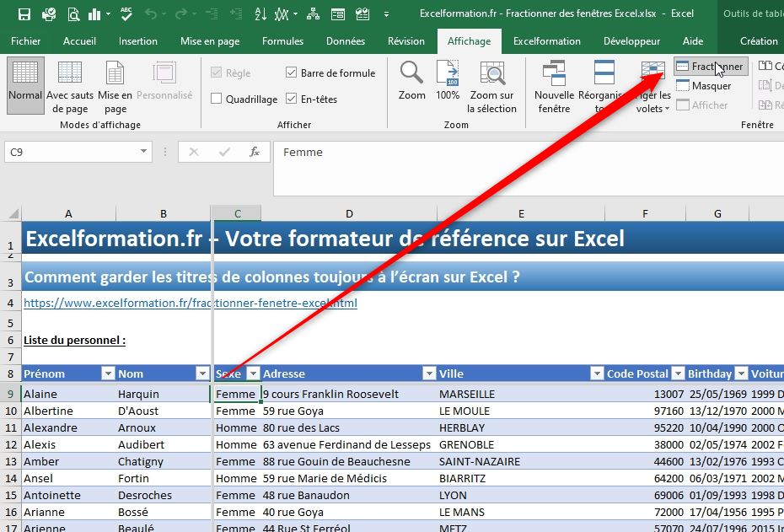784x532 pixels.
Task: Open the Développeur tab
Action: [632, 41]
